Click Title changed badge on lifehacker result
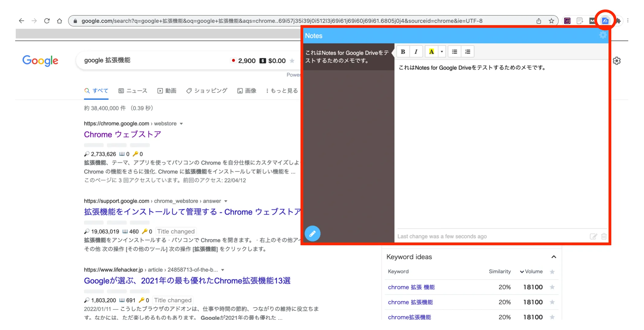The height and width of the screenshot is (330, 644). [173, 300]
